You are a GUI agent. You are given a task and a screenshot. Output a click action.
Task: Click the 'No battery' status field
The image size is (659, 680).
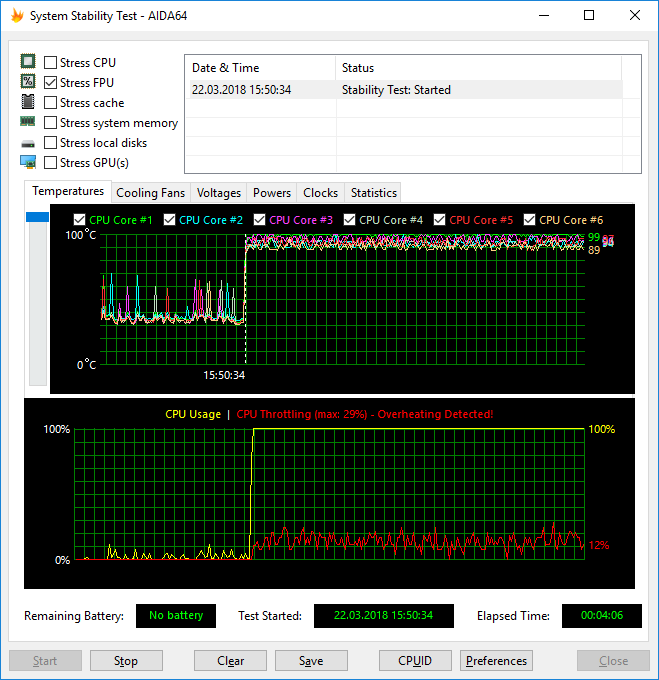[x=176, y=615]
